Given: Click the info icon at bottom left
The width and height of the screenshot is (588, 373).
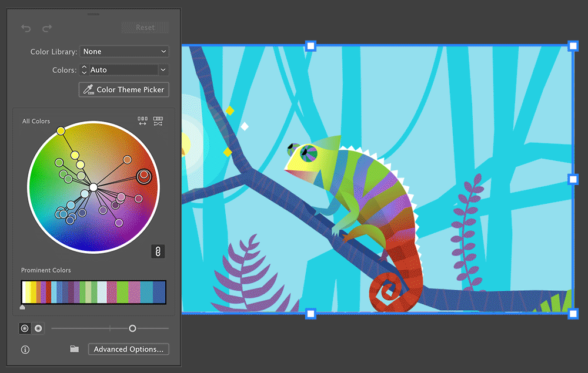Looking at the screenshot, I should tap(25, 350).
